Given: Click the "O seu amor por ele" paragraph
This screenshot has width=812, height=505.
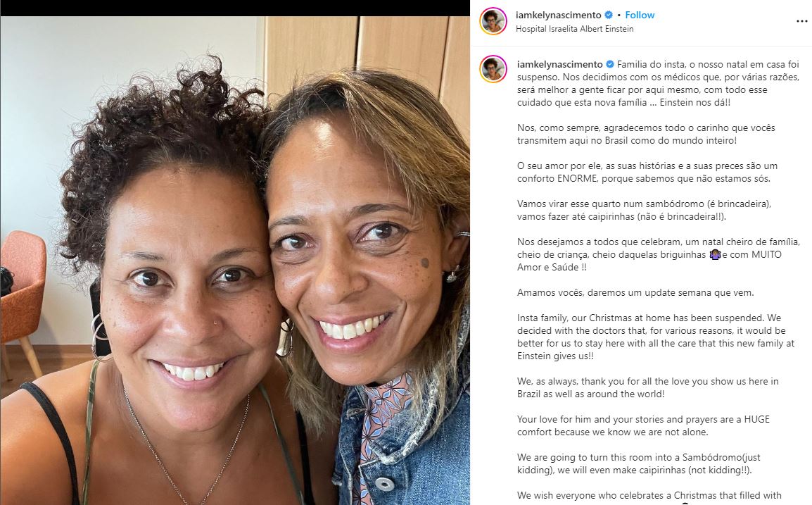Looking at the screenshot, I should point(647,172).
